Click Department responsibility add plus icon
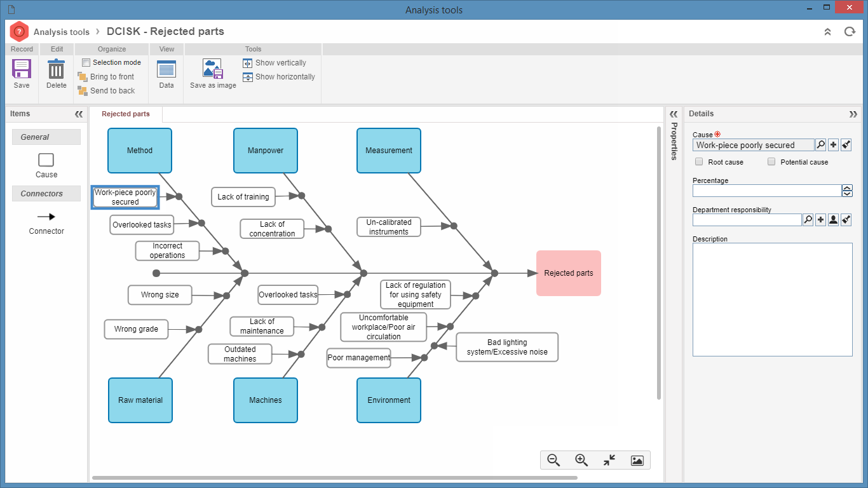This screenshot has height=488, width=868. pyautogui.click(x=821, y=220)
